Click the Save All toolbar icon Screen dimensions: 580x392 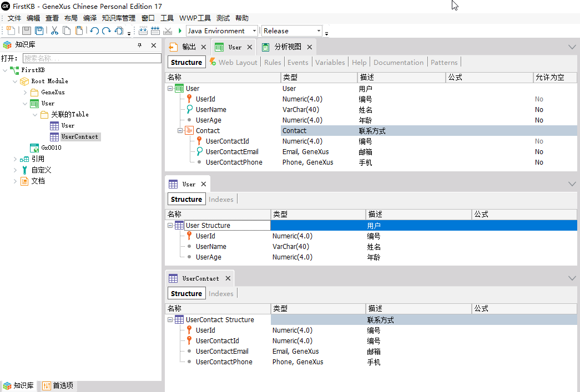click(x=39, y=30)
